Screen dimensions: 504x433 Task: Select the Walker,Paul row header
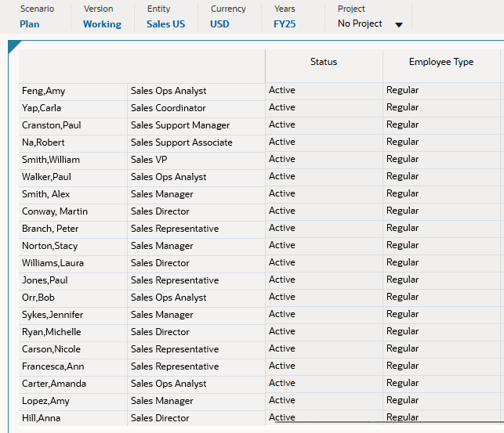click(73, 178)
